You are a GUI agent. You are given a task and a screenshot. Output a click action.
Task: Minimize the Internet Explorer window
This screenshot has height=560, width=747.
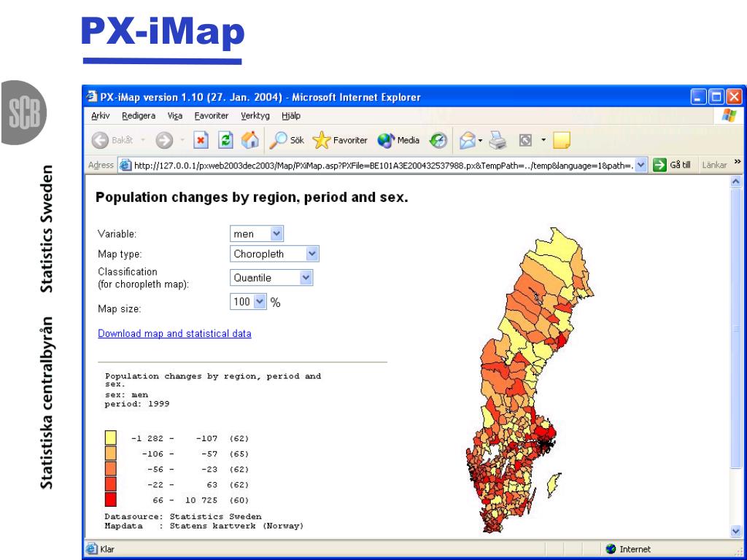(x=699, y=97)
